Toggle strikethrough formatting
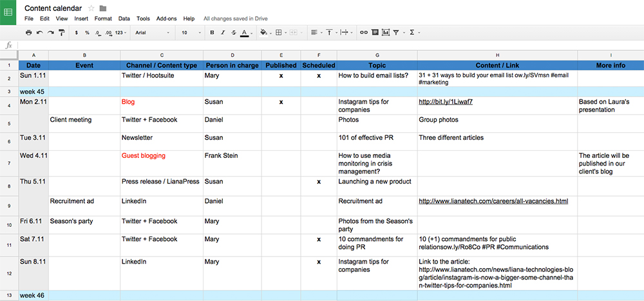The image size is (644, 301). tap(234, 32)
